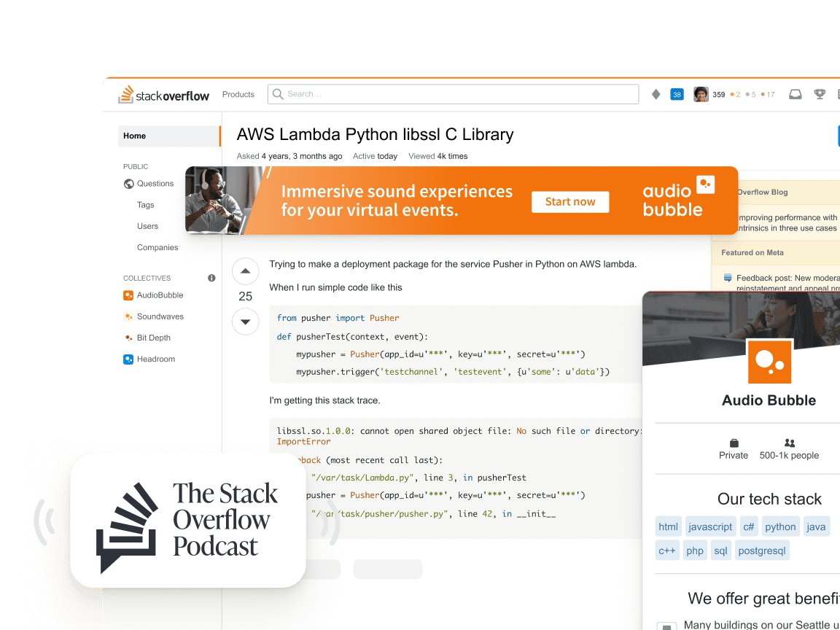Click the globe icon beside Questions

coord(128,184)
